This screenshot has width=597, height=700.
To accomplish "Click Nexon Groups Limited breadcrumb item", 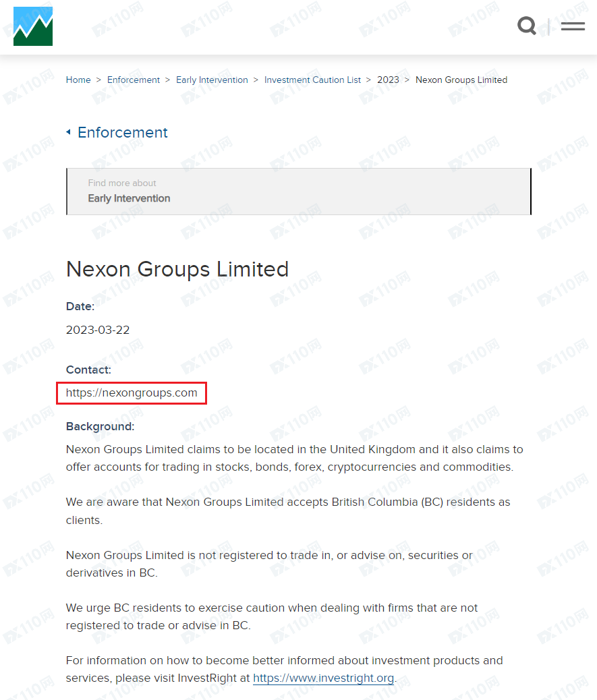I will pos(461,80).
